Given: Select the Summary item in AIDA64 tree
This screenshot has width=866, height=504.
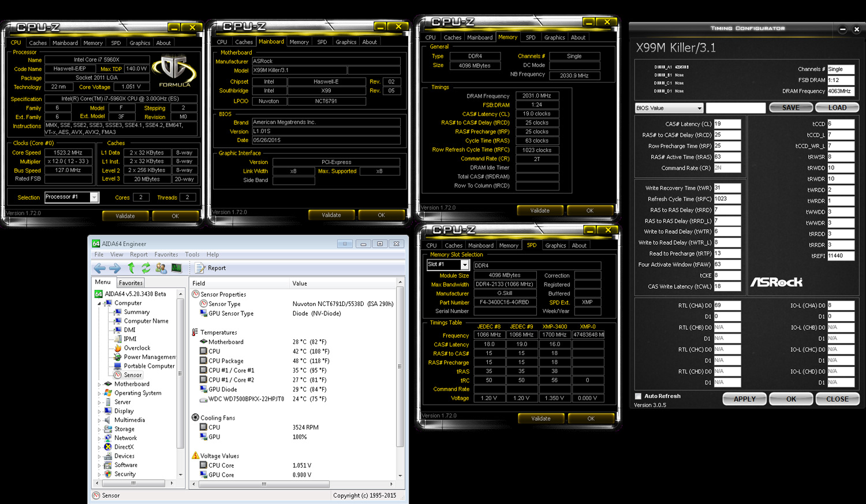Looking at the screenshot, I should coord(136,312).
